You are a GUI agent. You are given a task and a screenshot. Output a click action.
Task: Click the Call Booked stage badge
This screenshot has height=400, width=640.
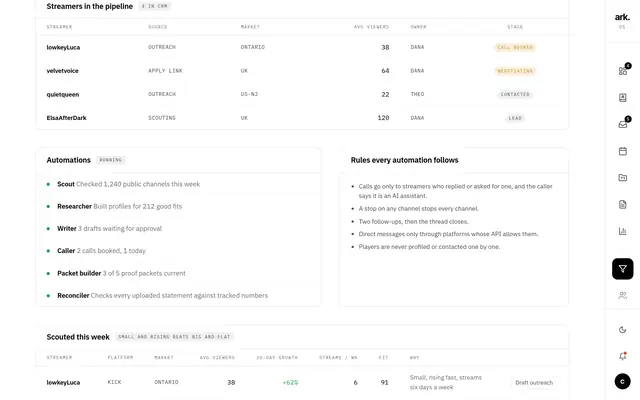pyautogui.click(x=515, y=47)
